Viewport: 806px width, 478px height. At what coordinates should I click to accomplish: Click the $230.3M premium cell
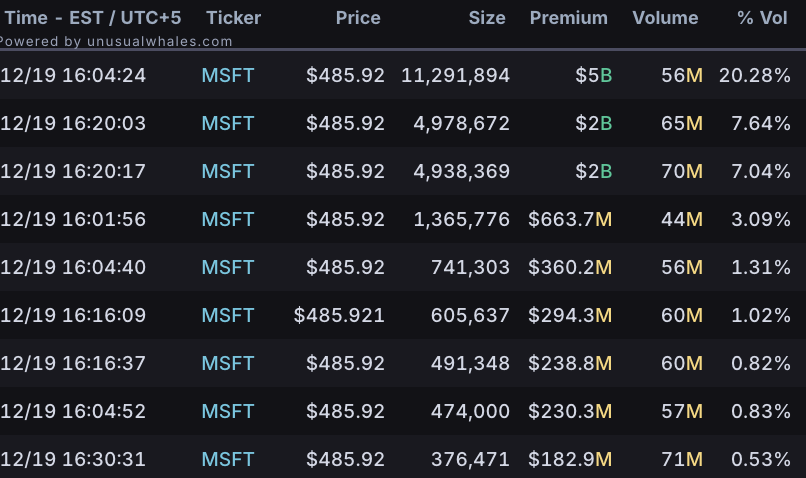[570, 411]
